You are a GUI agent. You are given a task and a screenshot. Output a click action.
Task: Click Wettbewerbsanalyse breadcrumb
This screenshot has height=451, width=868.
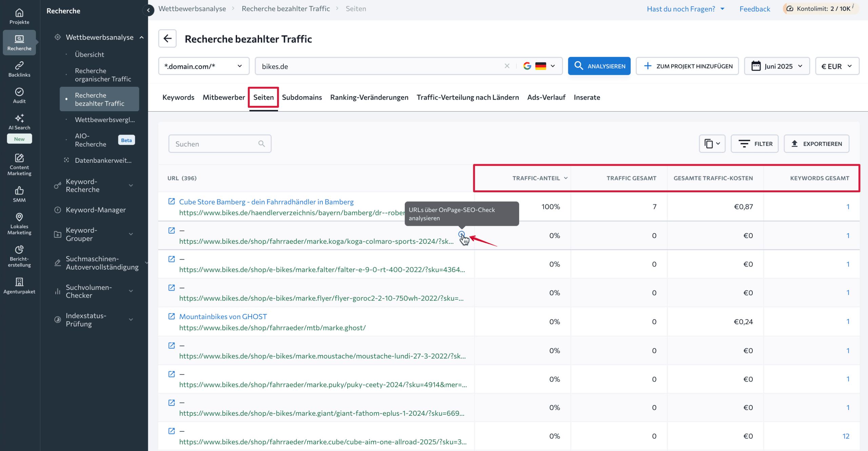click(192, 9)
